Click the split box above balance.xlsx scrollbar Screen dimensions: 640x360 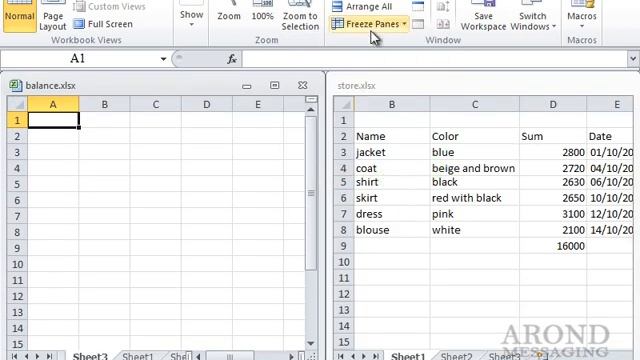(311, 100)
